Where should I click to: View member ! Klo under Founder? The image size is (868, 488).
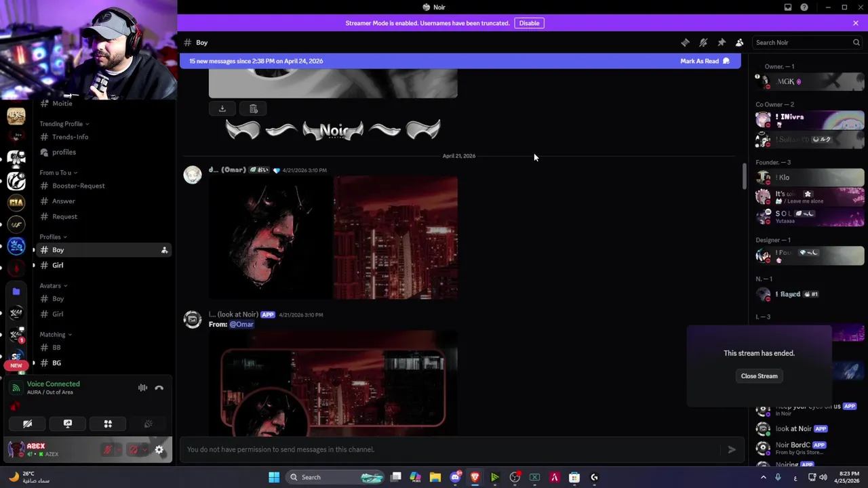coord(810,178)
